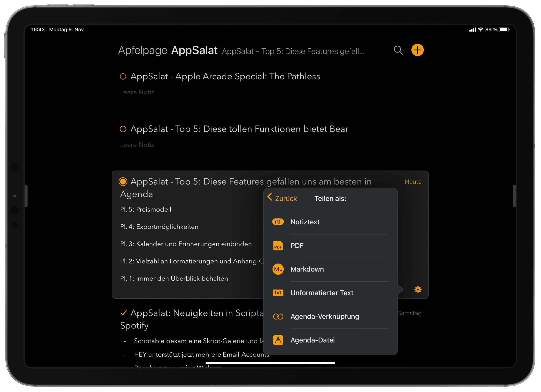Viewport: 541px width, 392px height.
Task: Go back with the Zurück chevron
Action: 270,197
